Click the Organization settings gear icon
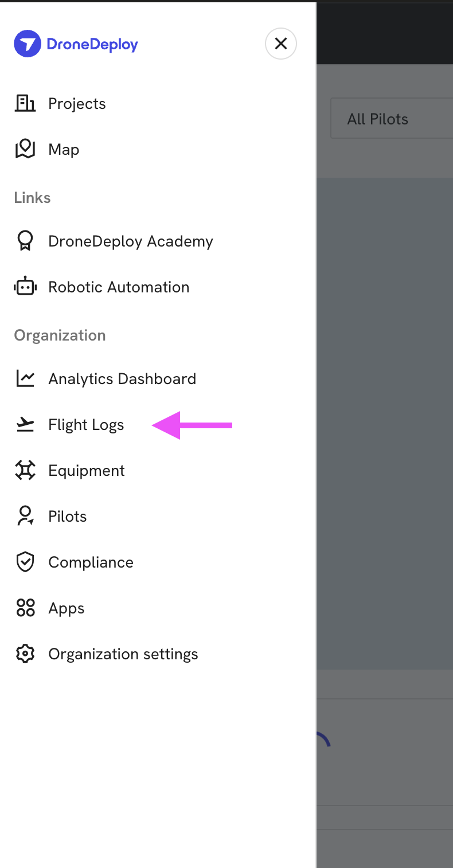 pyautogui.click(x=25, y=654)
